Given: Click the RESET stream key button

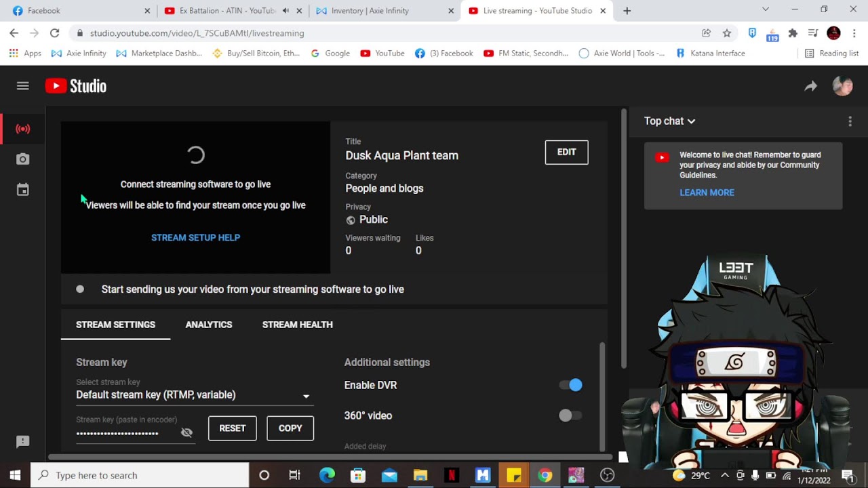Looking at the screenshot, I should 232,428.
